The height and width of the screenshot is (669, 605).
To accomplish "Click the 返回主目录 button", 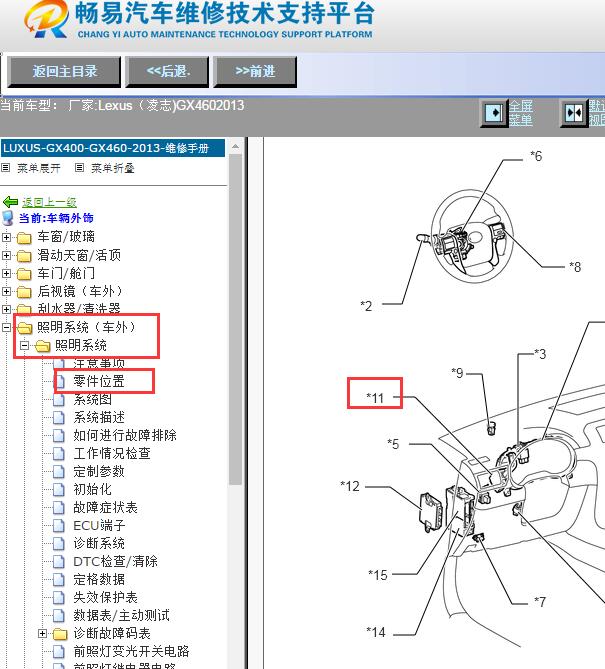I will pos(64,71).
